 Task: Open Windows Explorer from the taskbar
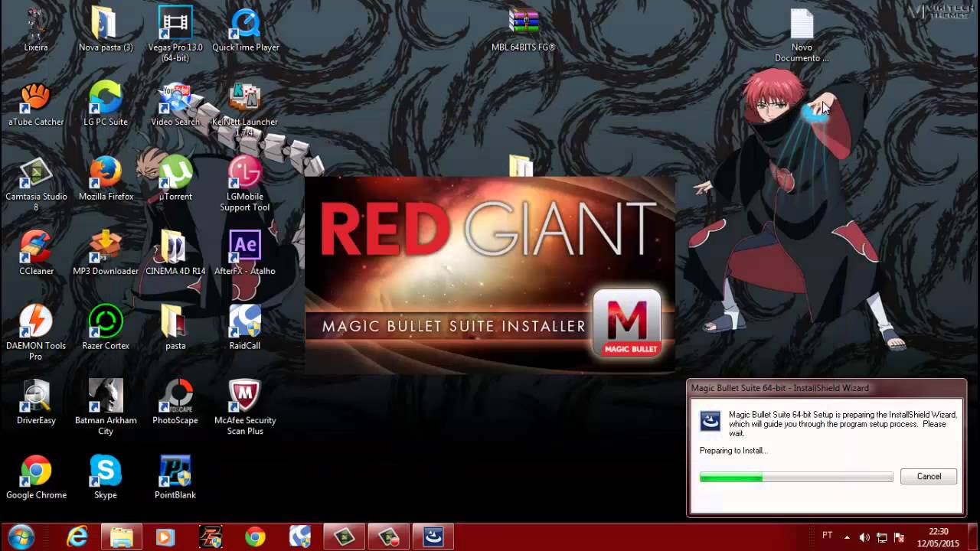point(122,537)
